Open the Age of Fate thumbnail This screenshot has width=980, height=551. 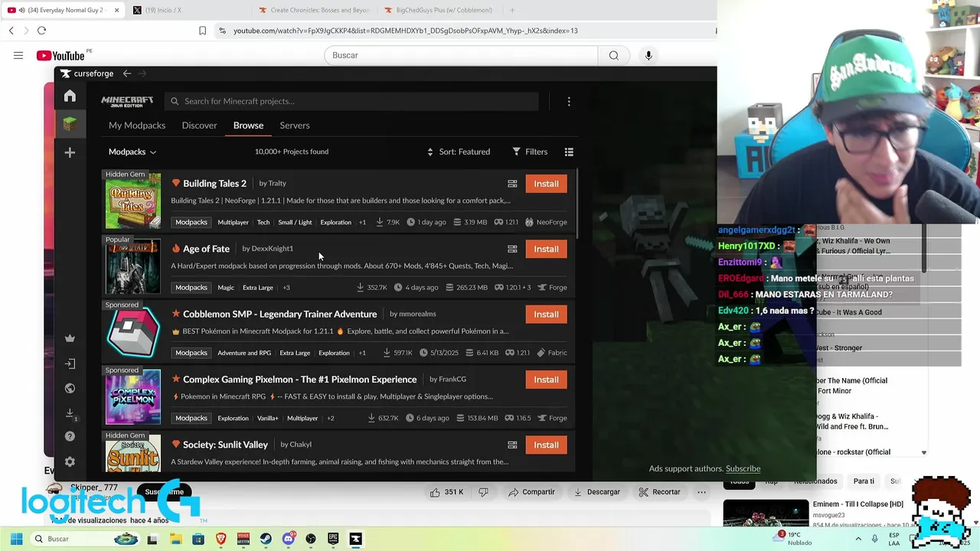(x=133, y=266)
